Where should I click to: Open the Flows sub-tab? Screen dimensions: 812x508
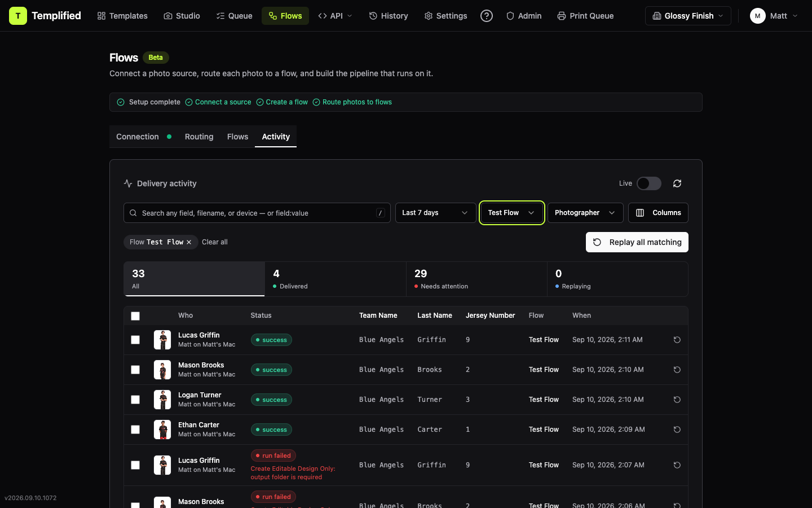237,137
